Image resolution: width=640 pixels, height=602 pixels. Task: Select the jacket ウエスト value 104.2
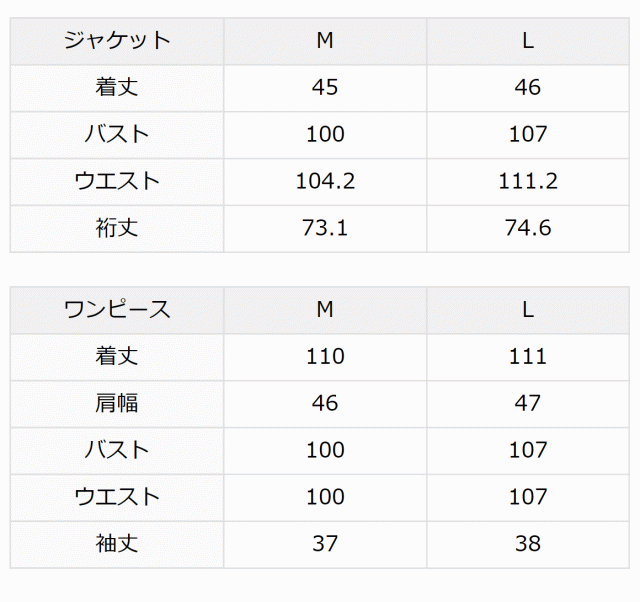(x=325, y=181)
